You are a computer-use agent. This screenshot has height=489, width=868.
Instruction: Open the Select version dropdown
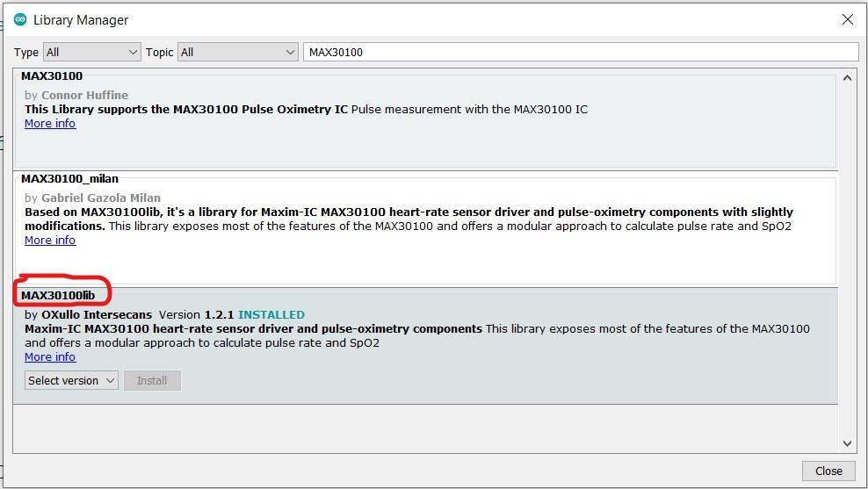click(71, 381)
